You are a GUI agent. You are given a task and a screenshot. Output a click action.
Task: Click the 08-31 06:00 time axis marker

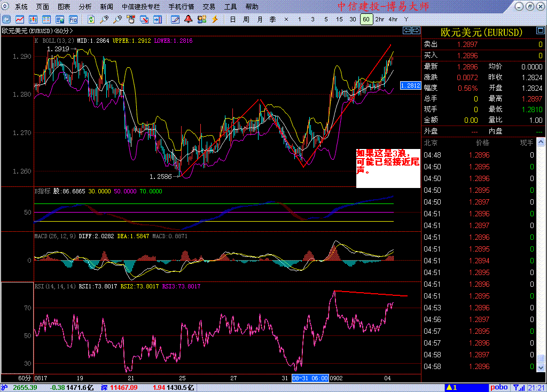pos(310,378)
